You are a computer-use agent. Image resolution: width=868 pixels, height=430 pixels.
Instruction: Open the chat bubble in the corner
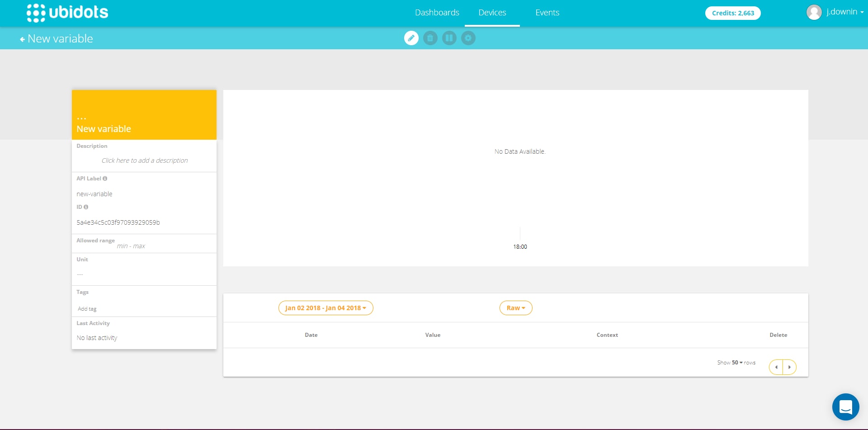846,406
